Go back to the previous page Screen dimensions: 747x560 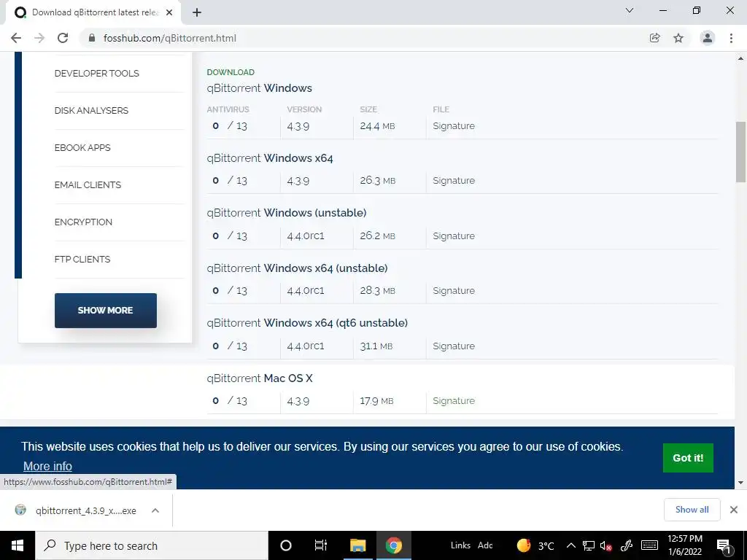[16, 38]
